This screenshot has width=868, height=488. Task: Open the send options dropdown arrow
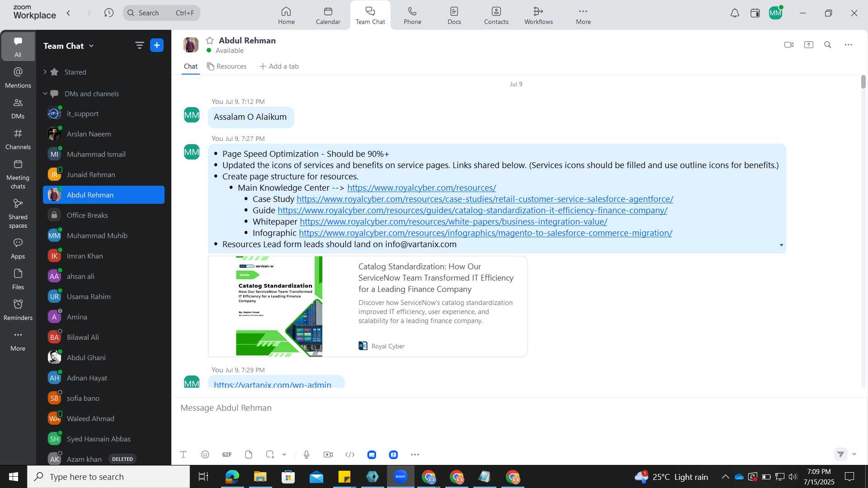coord(854,454)
